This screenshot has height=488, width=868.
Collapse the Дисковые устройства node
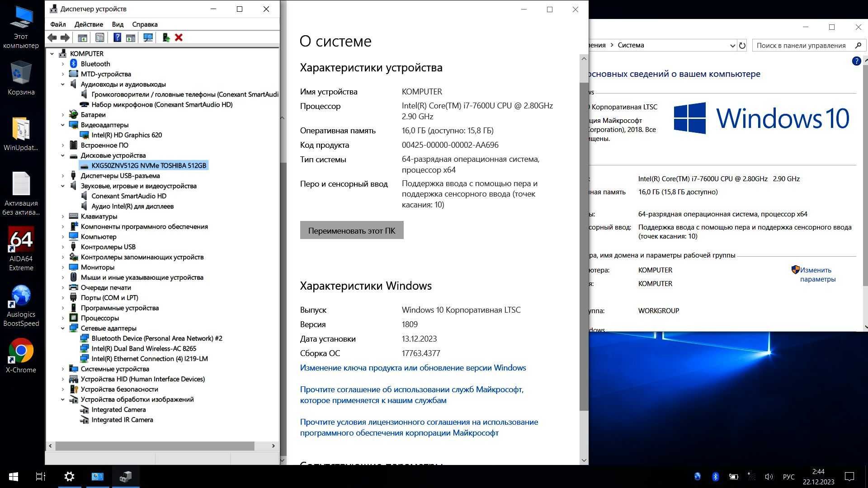point(63,155)
